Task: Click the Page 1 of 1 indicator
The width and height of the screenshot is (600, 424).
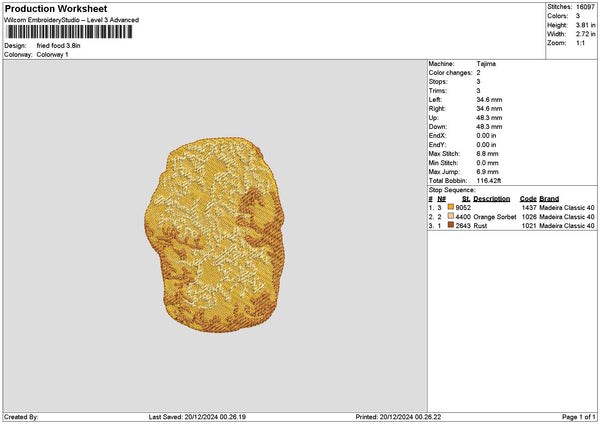Action: [x=579, y=417]
